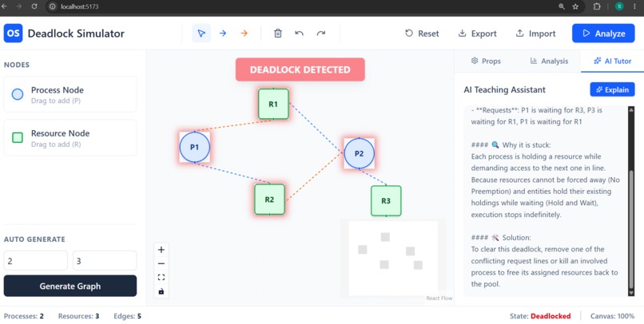Select the P1 process node
This screenshot has width=644, height=324.
coord(195,147)
